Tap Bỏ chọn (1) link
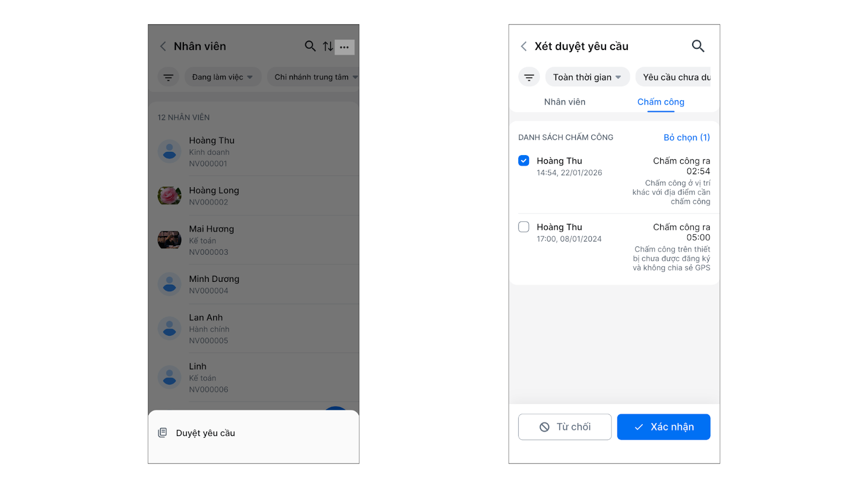Image resolution: width=868 pixels, height=488 pixels. [687, 137]
